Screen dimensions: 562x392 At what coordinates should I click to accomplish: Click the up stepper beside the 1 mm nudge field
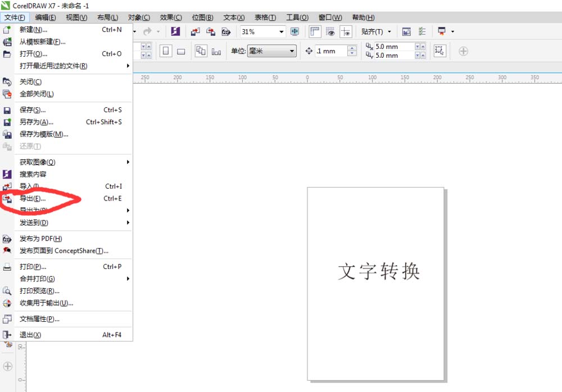click(352, 48)
